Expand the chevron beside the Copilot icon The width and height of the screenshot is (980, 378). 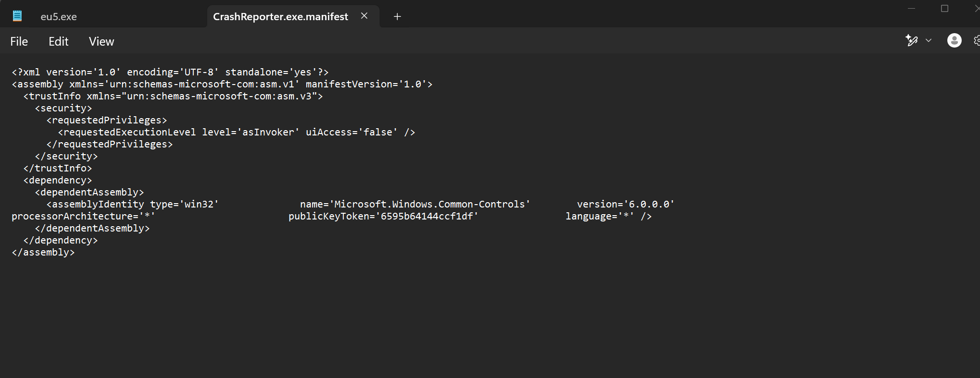929,40
